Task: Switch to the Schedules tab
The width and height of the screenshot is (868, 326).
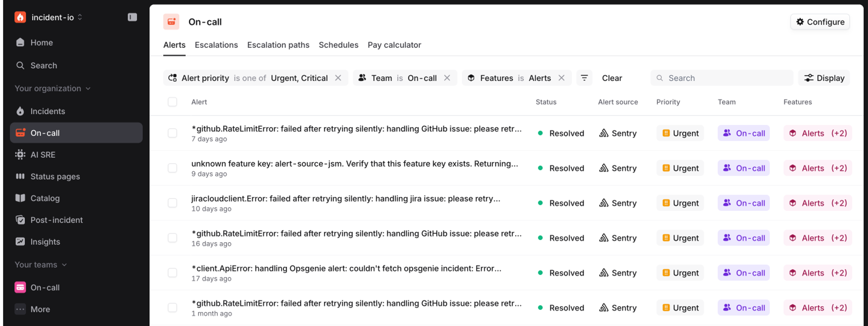Action: [339, 45]
